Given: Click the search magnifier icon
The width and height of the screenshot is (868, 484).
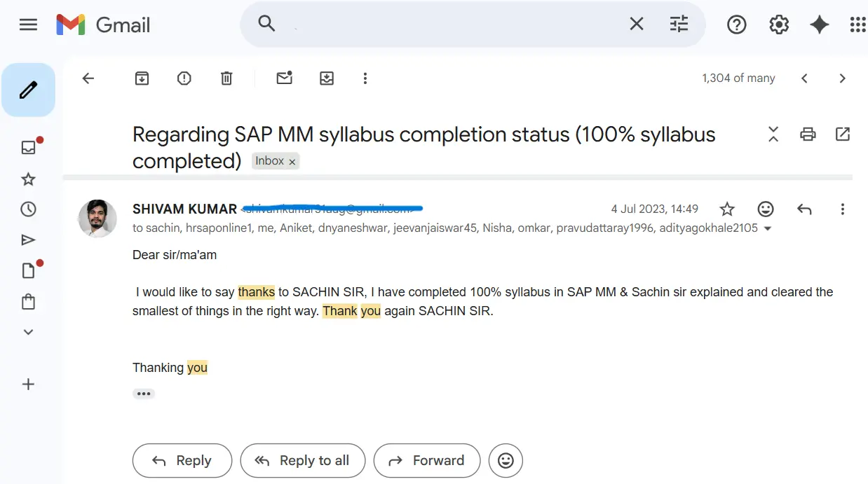Looking at the screenshot, I should click(266, 24).
